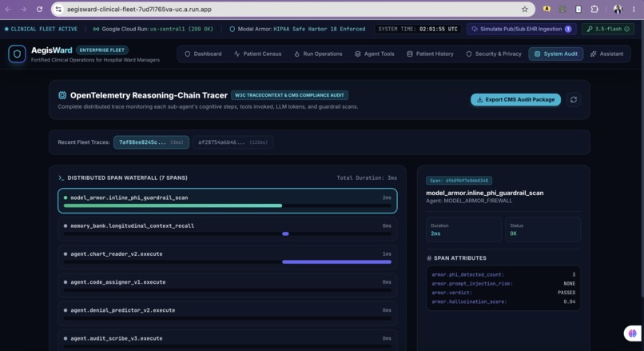Click the hash icon beside Span Attributes
644x351 pixels.
click(x=429, y=258)
